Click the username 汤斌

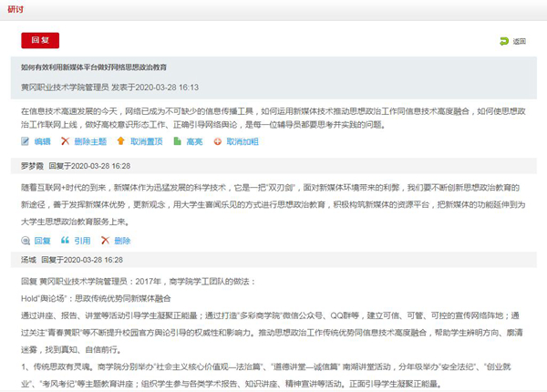click(28, 260)
